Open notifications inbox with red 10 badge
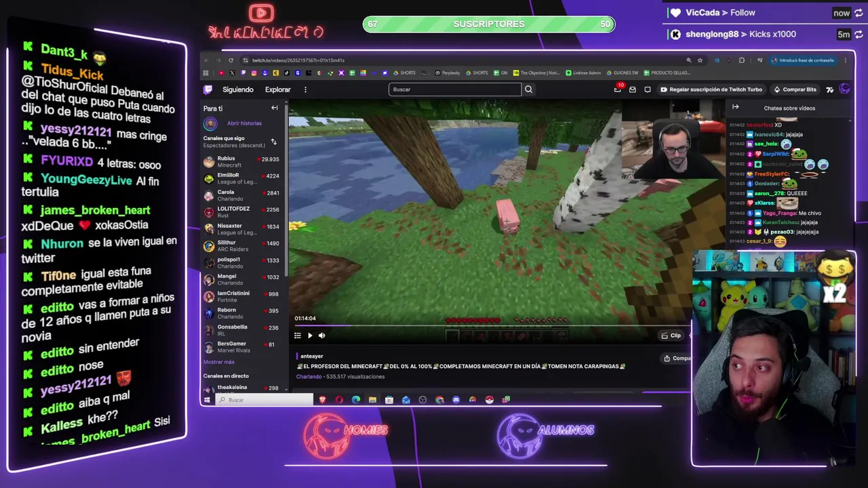Viewport: 868px width, 488px height. (618, 89)
